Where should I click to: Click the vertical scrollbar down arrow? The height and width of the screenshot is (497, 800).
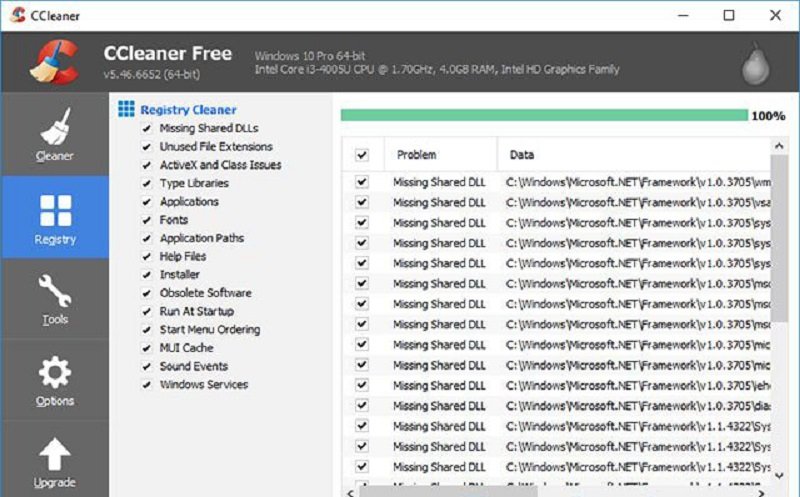click(x=779, y=476)
